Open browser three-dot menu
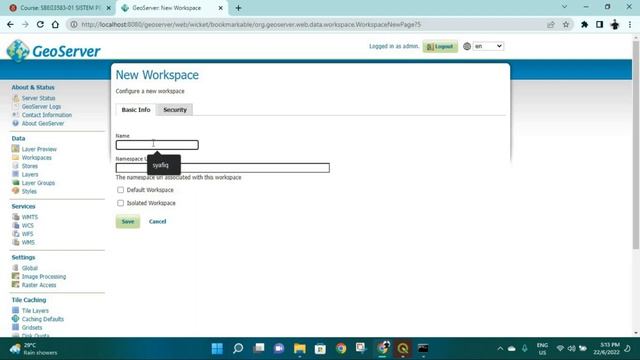640x360 pixels. pos(630,24)
